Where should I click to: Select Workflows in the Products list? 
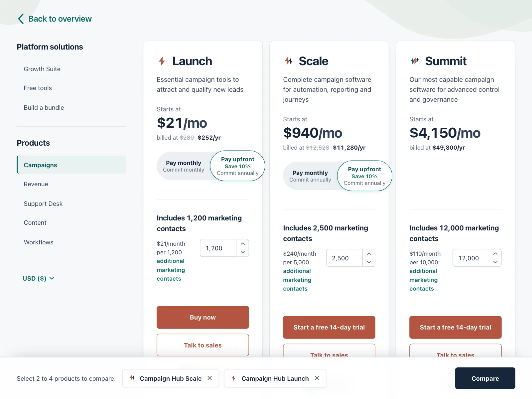point(39,242)
